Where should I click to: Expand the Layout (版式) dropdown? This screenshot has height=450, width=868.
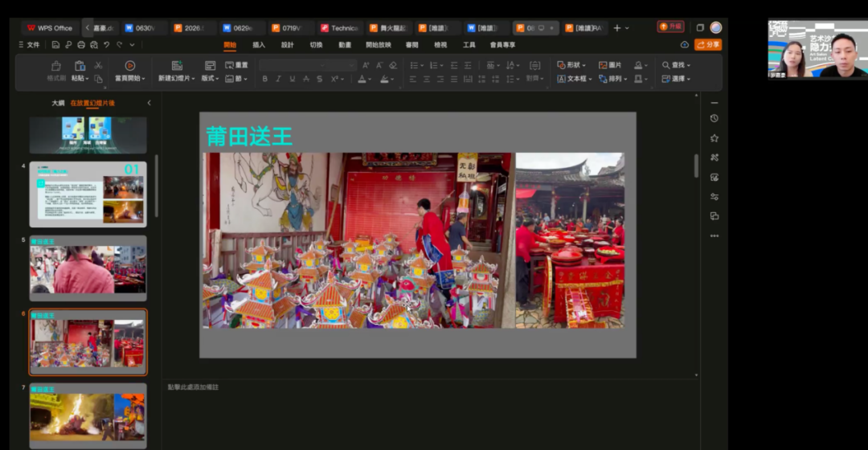coord(210,79)
